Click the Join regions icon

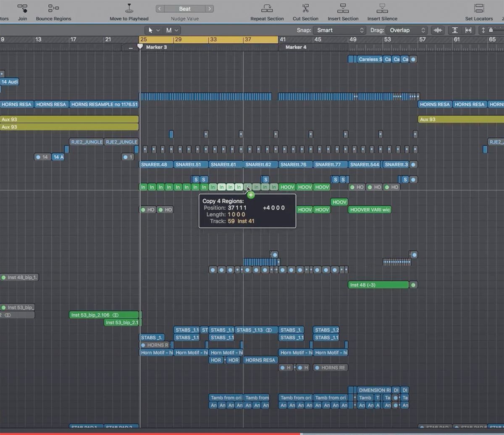(x=22, y=8)
